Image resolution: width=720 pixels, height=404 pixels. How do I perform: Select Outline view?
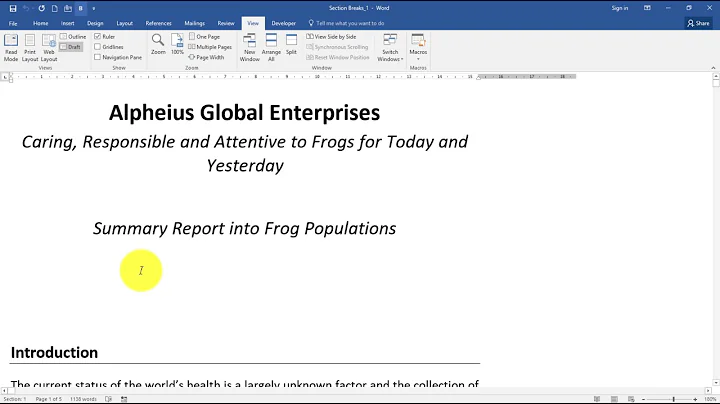73,36
